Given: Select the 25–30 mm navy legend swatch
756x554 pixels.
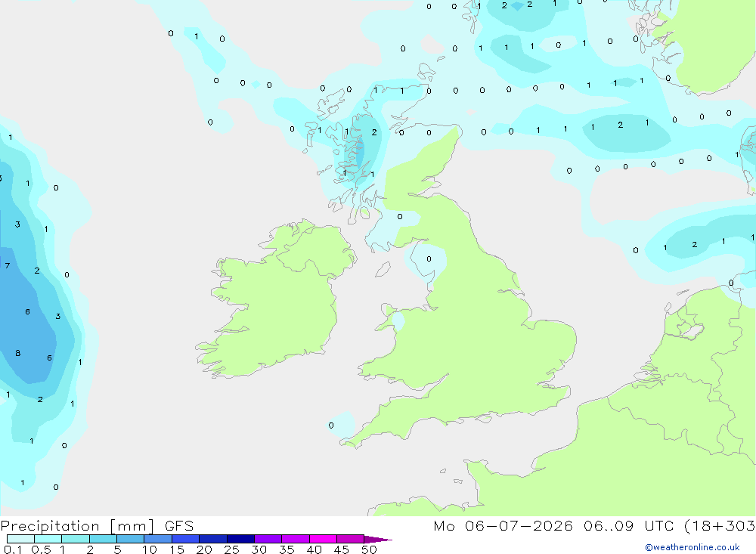Looking at the screenshot, I should tap(240, 539).
